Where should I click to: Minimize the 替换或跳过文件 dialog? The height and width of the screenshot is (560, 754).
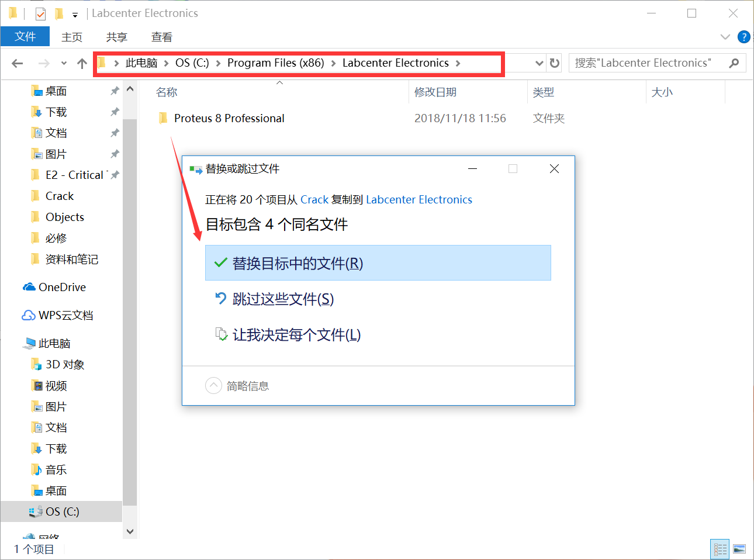pyautogui.click(x=473, y=169)
